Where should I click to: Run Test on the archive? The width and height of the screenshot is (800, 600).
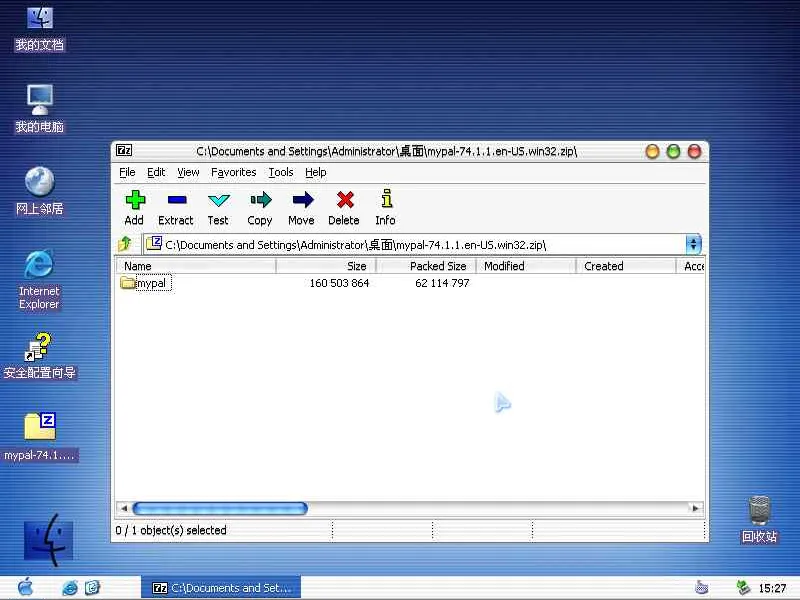pyautogui.click(x=218, y=207)
